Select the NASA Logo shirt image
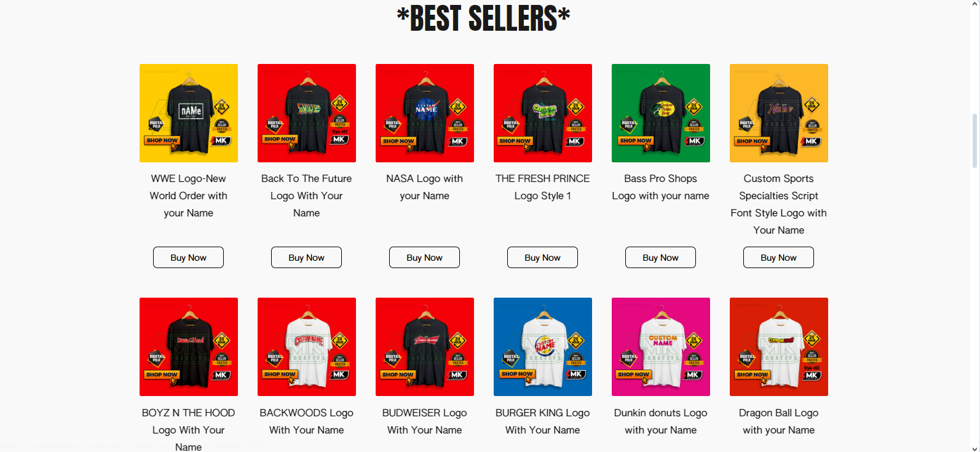 click(425, 113)
